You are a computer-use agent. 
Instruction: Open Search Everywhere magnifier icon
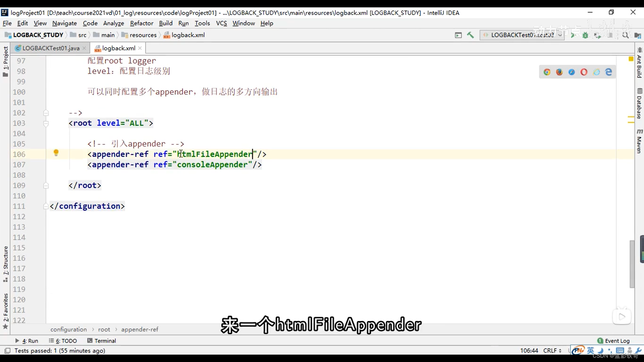click(626, 35)
